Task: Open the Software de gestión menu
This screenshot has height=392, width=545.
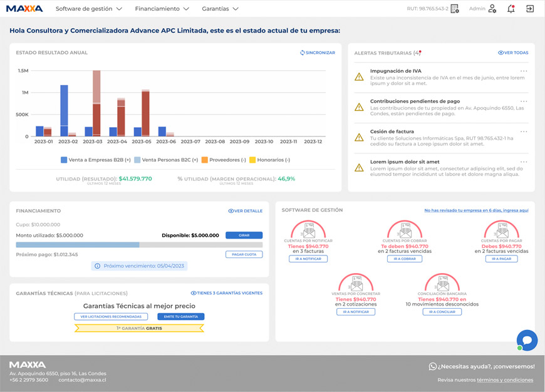Action: click(89, 9)
